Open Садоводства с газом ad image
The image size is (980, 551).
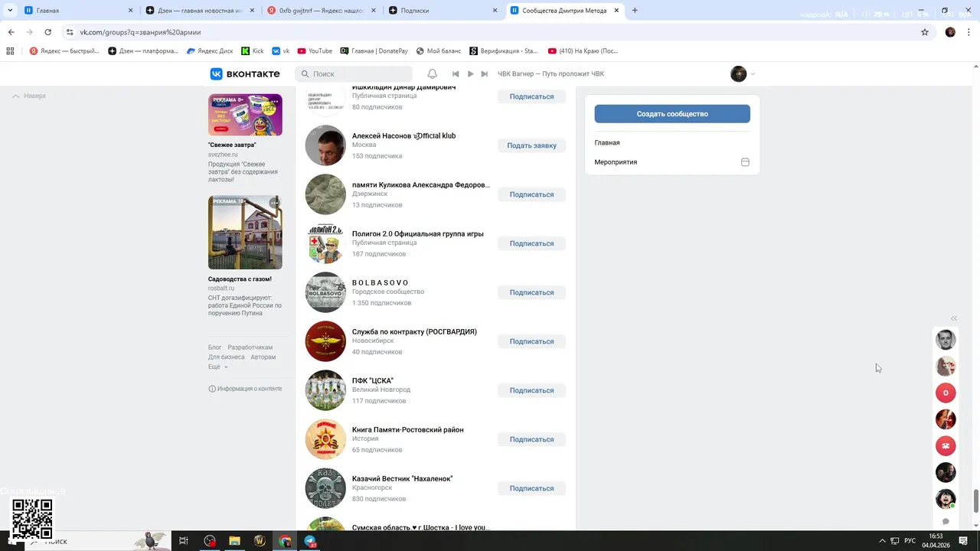(x=245, y=233)
